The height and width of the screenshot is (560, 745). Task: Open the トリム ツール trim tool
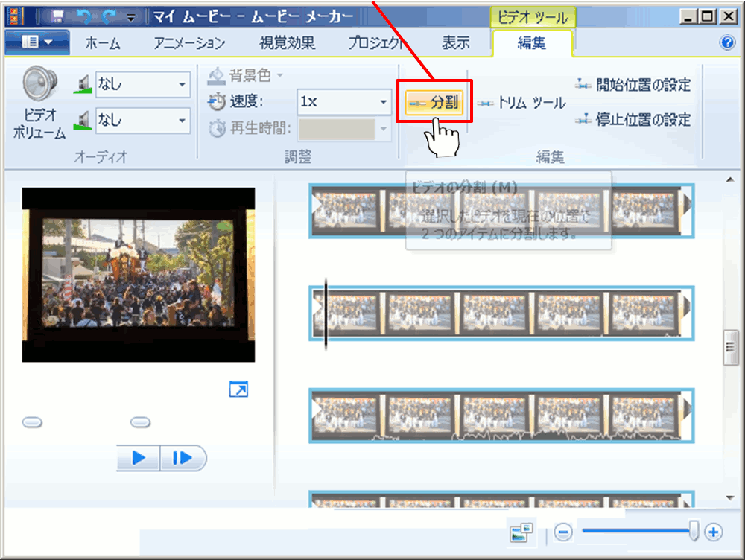tap(522, 104)
